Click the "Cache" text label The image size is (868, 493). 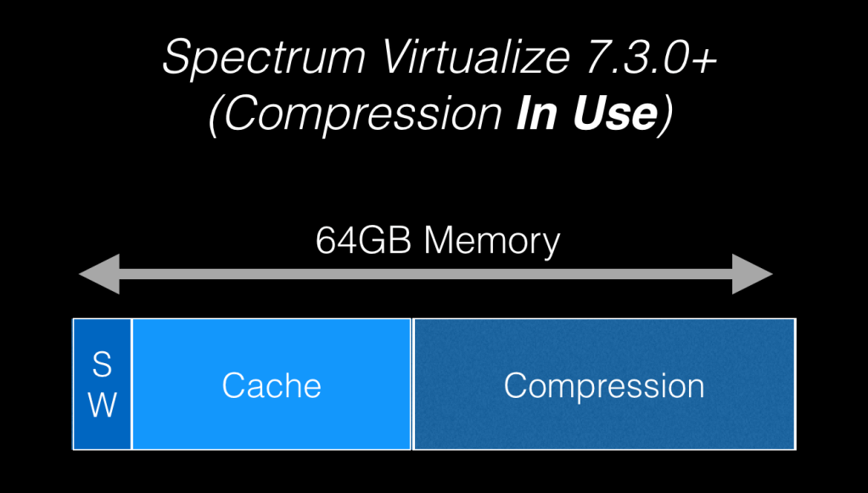[272, 386]
